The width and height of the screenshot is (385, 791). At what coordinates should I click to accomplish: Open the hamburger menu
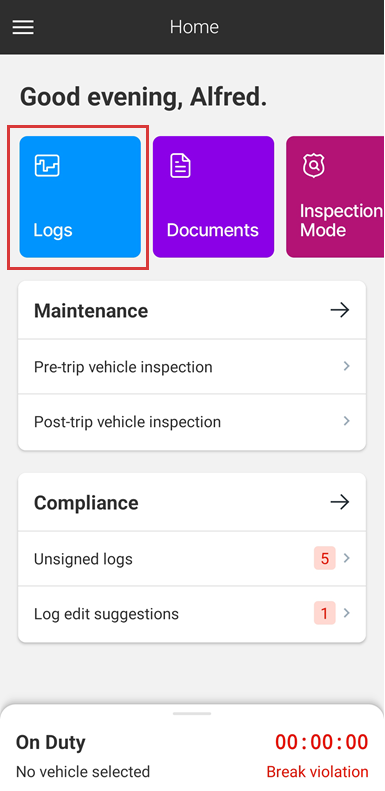click(x=23, y=27)
